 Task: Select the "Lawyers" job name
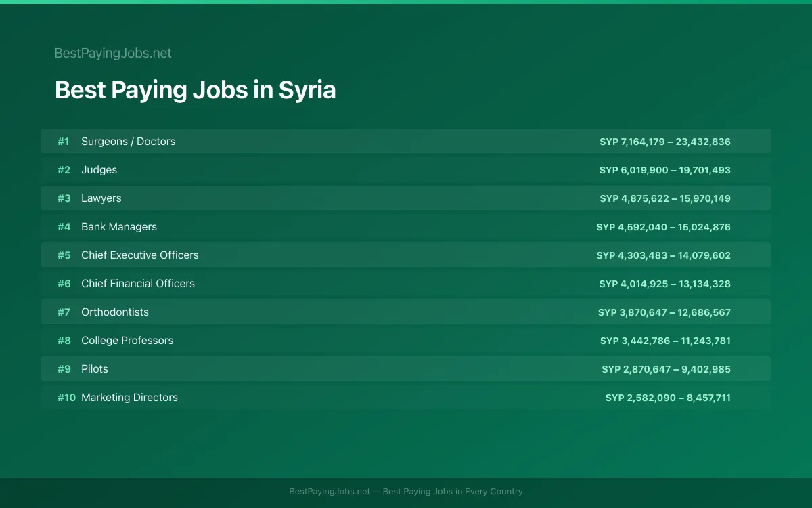(101, 198)
